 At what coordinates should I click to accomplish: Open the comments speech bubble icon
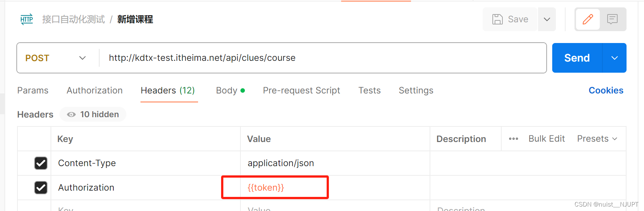[x=612, y=19]
